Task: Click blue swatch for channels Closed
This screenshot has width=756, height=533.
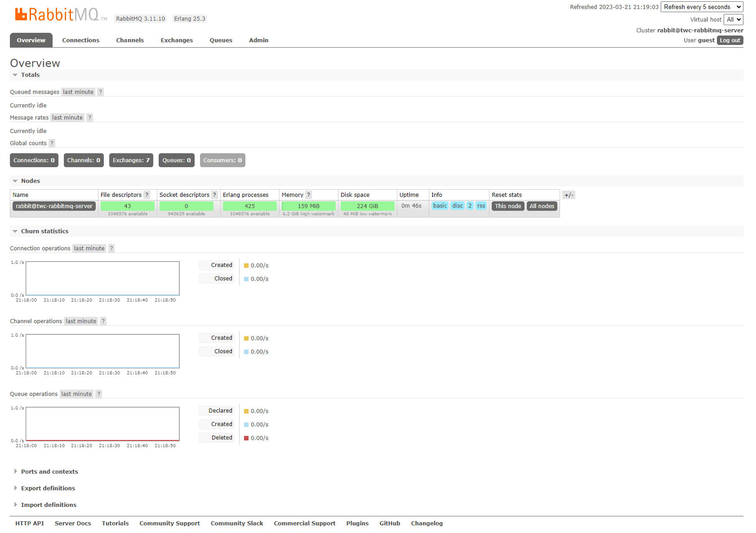Action: pyautogui.click(x=246, y=352)
